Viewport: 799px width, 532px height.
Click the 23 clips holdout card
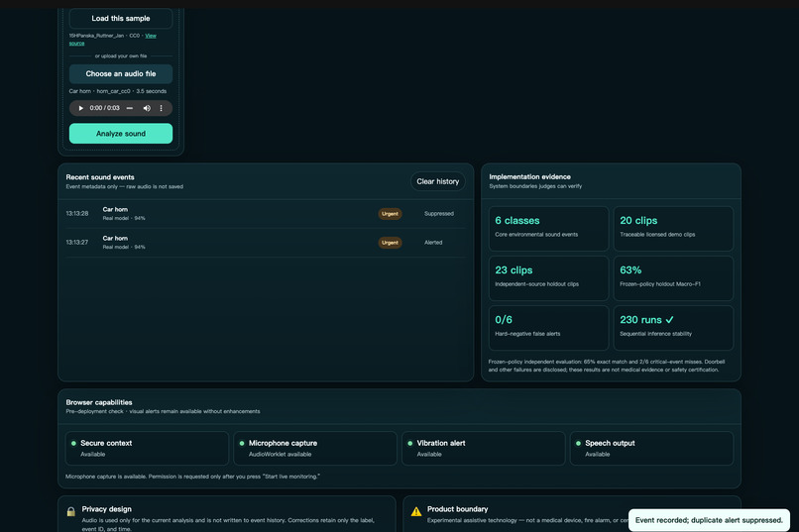click(x=548, y=278)
